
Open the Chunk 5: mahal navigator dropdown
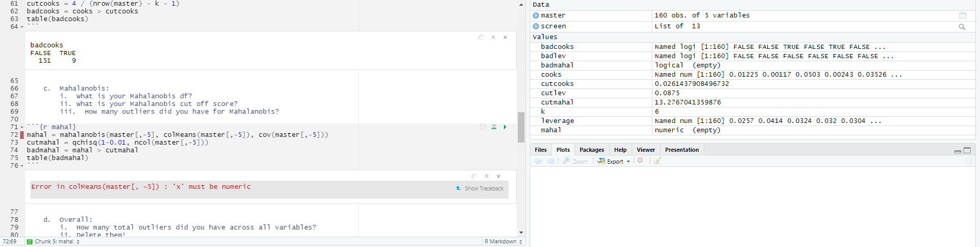pos(57,241)
